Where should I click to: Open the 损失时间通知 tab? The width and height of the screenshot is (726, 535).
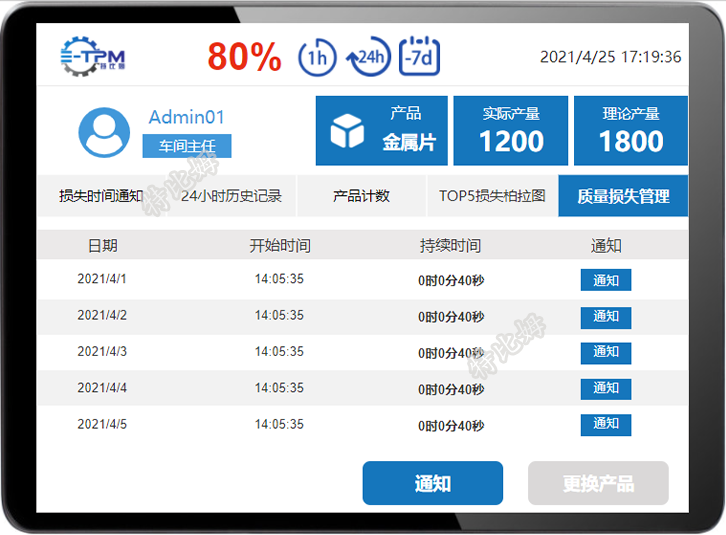[101, 196]
